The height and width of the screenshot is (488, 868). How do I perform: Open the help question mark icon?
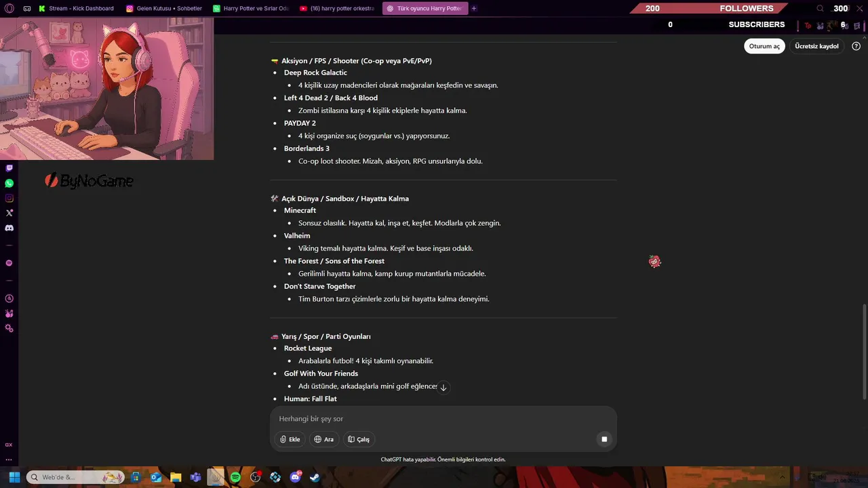click(x=856, y=46)
